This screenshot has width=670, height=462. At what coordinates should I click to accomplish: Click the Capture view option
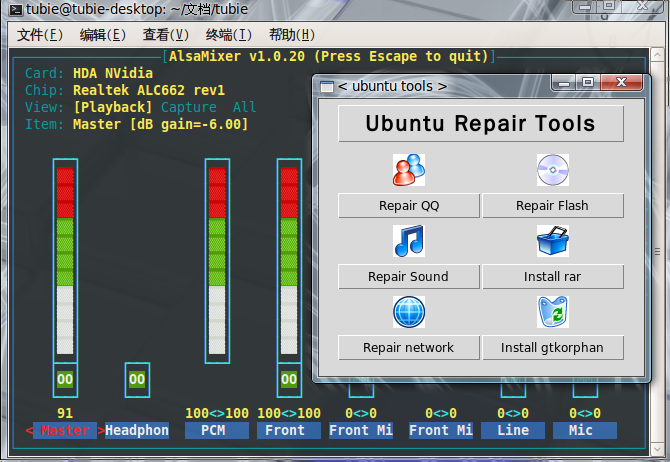[x=189, y=107]
